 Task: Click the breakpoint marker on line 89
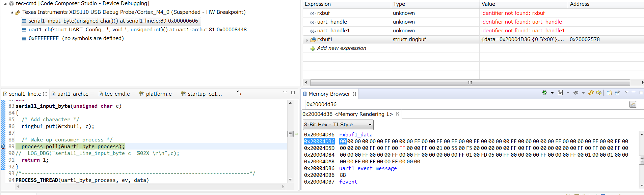pyautogui.click(x=3, y=147)
